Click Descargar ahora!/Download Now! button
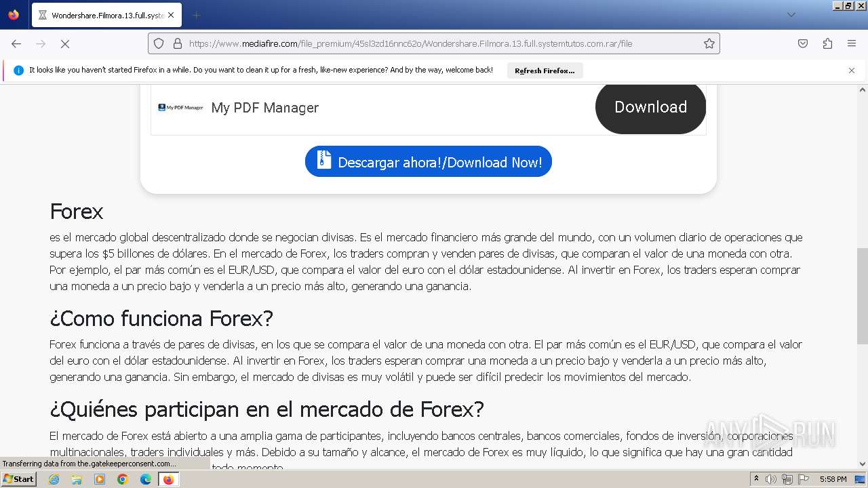868x488 pixels. [x=429, y=162]
